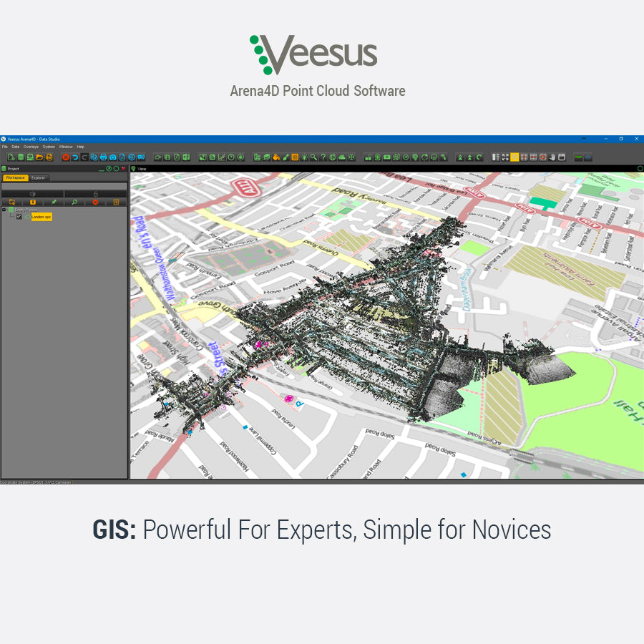Click the blue printer icon
This screenshot has width=644, height=644.
104,157
